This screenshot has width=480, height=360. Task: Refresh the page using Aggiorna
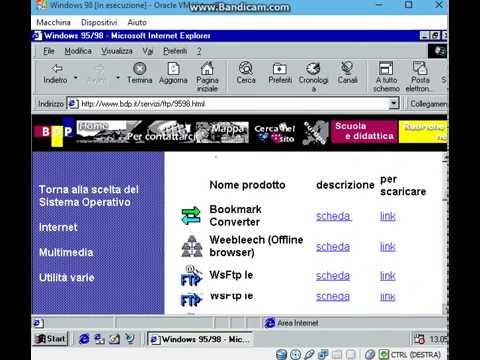(173, 74)
